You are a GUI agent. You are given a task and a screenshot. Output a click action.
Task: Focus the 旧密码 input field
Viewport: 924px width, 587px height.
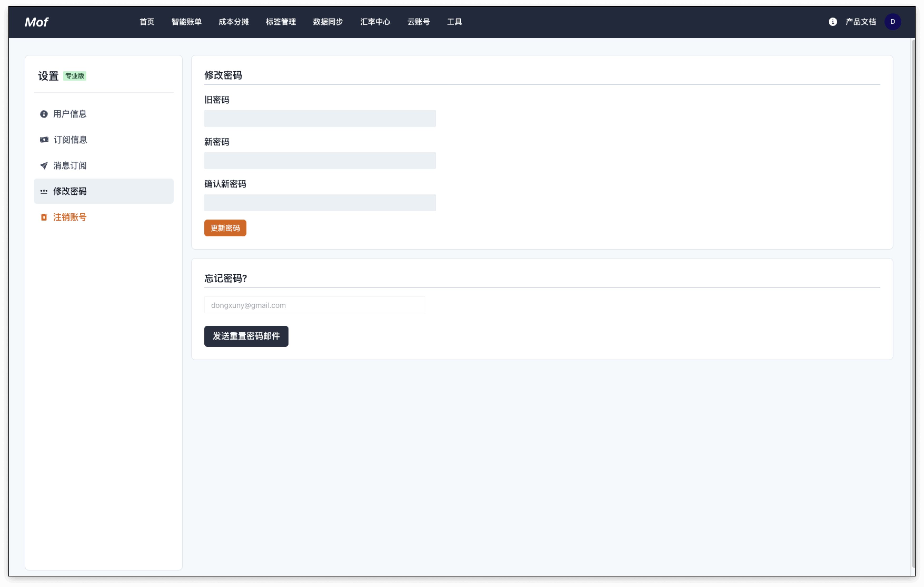click(320, 118)
